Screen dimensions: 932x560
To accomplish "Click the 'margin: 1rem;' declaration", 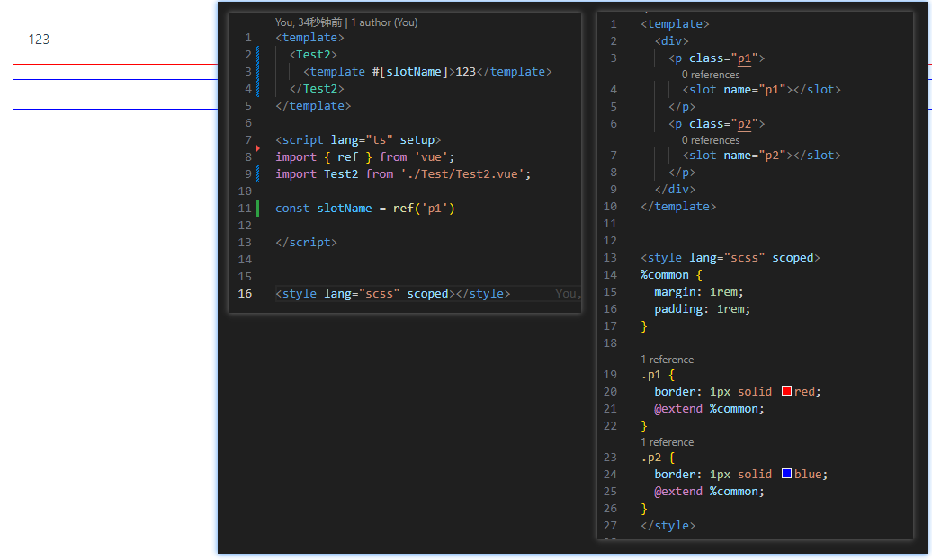I will (x=698, y=291).
